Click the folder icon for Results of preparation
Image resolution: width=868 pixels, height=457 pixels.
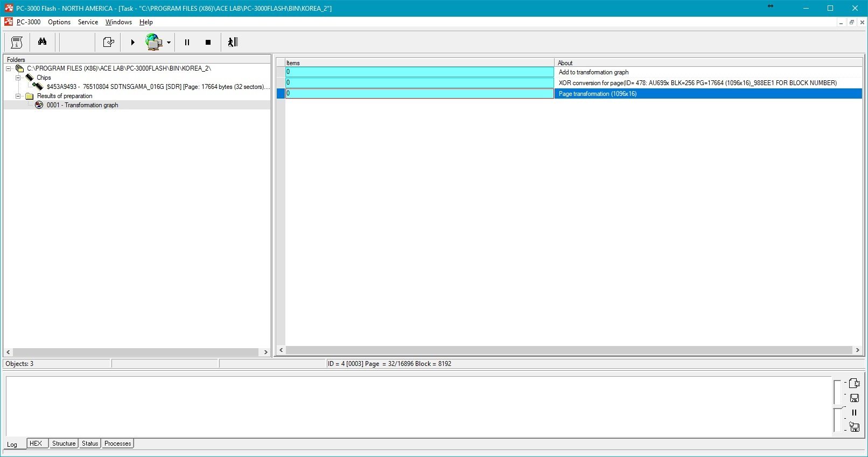[30, 96]
